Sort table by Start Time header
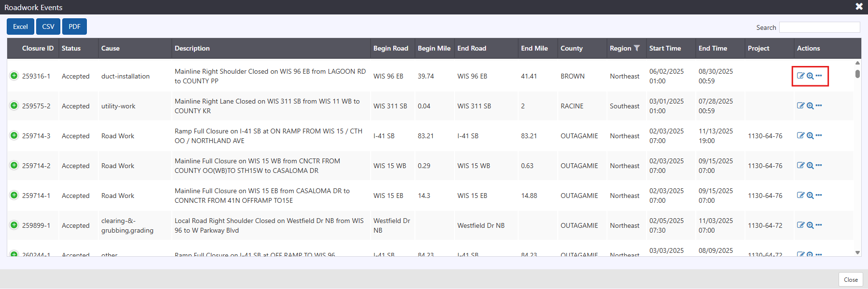Viewport: 868px width, 289px height. (665, 48)
